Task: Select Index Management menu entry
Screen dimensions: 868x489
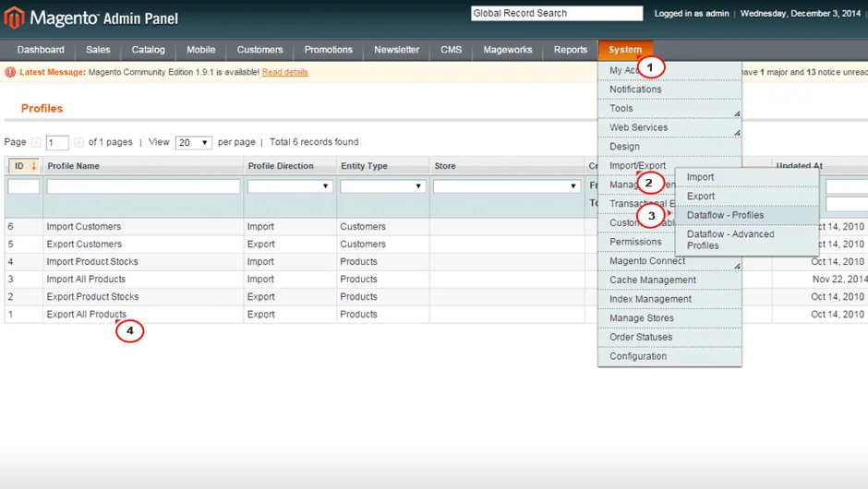Action: click(669, 299)
